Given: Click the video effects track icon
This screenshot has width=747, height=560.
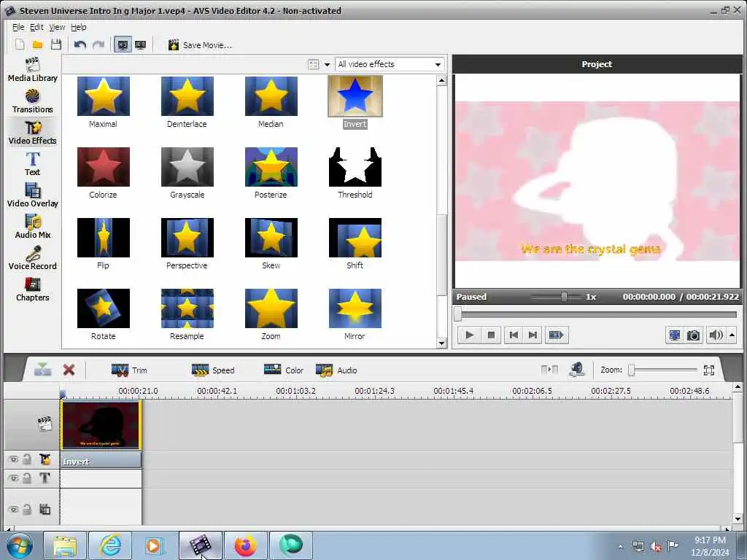Looking at the screenshot, I should click(x=44, y=459).
